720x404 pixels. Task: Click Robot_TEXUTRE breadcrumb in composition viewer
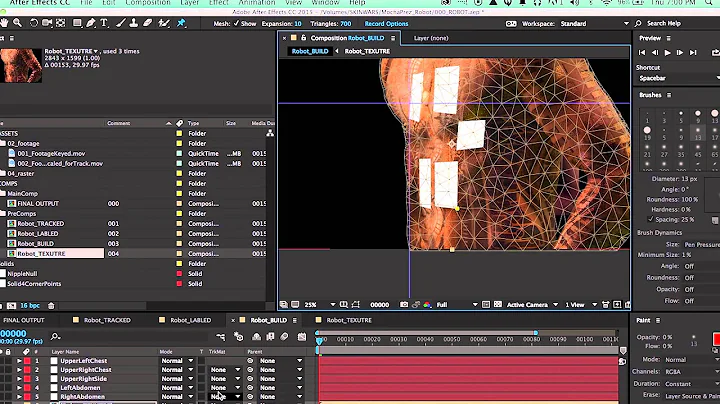point(367,51)
